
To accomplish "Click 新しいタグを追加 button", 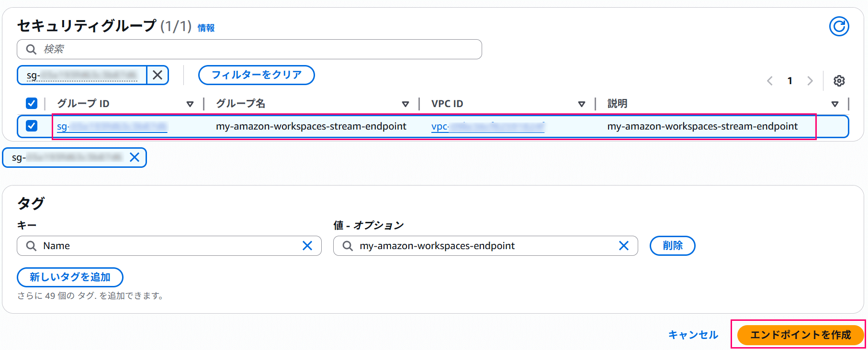I will click(70, 277).
